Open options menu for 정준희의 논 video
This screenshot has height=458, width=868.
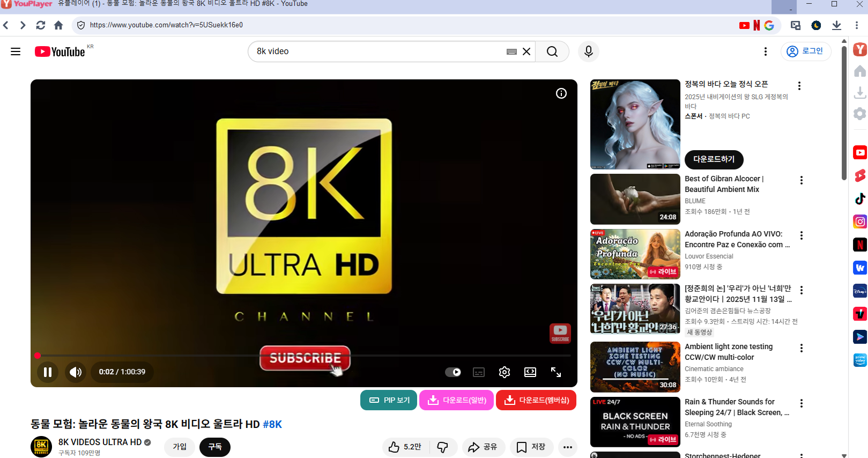tap(802, 290)
